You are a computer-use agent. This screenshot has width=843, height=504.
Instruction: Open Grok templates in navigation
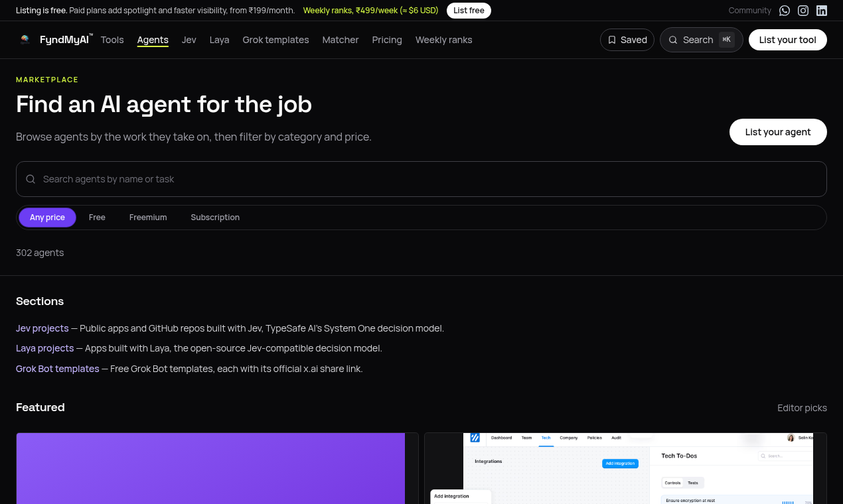276,40
